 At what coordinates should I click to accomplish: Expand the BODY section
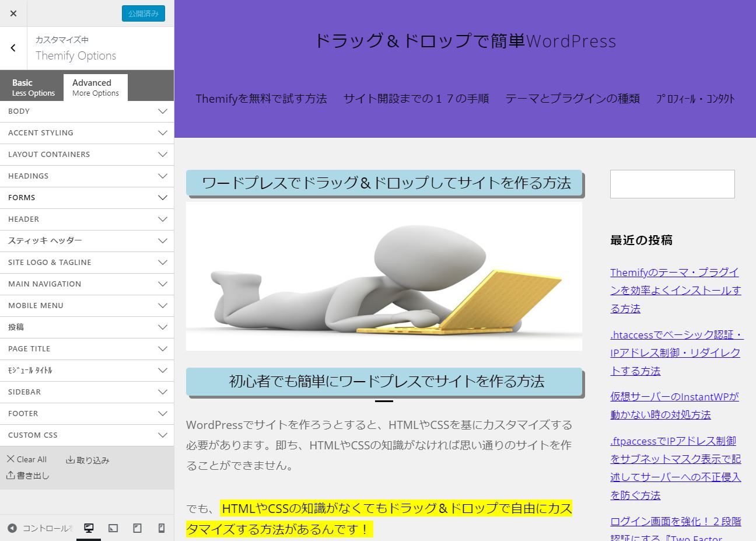click(87, 111)
